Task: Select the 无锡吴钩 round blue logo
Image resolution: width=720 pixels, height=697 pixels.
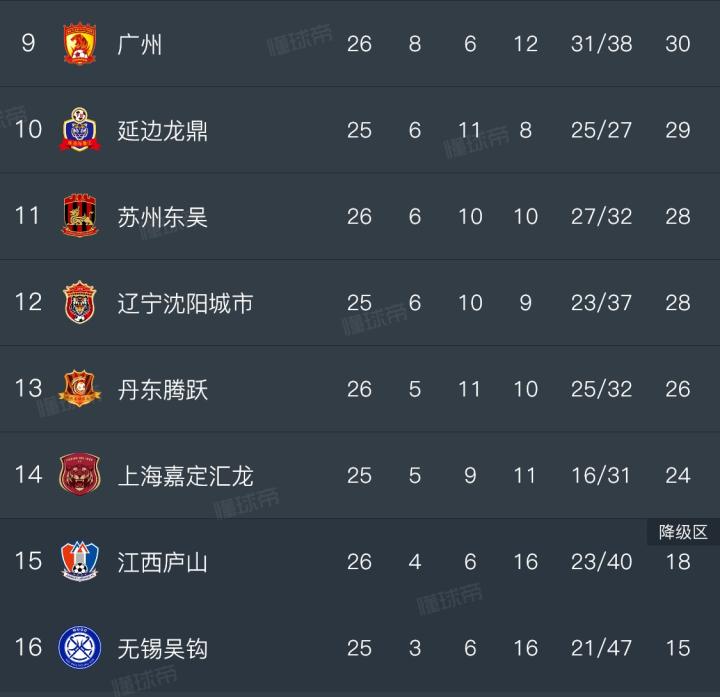Action: pyautogui.click(x=80, y=648)
